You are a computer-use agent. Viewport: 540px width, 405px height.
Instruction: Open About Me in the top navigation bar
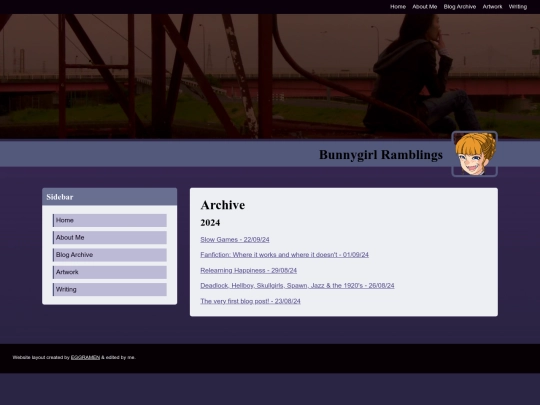(425, 7)
